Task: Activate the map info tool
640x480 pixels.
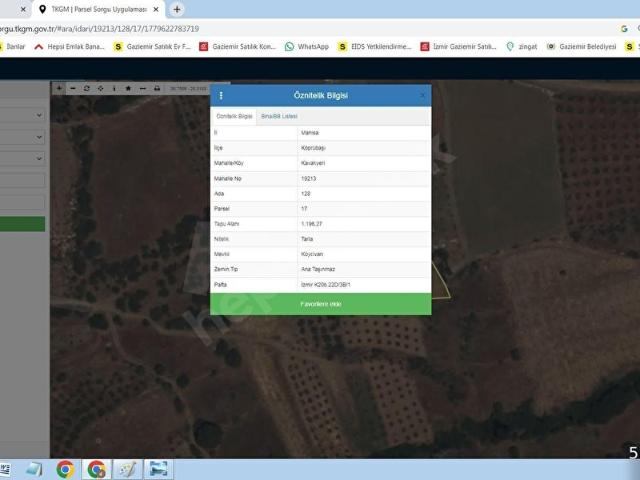Action: pos(114,88)
